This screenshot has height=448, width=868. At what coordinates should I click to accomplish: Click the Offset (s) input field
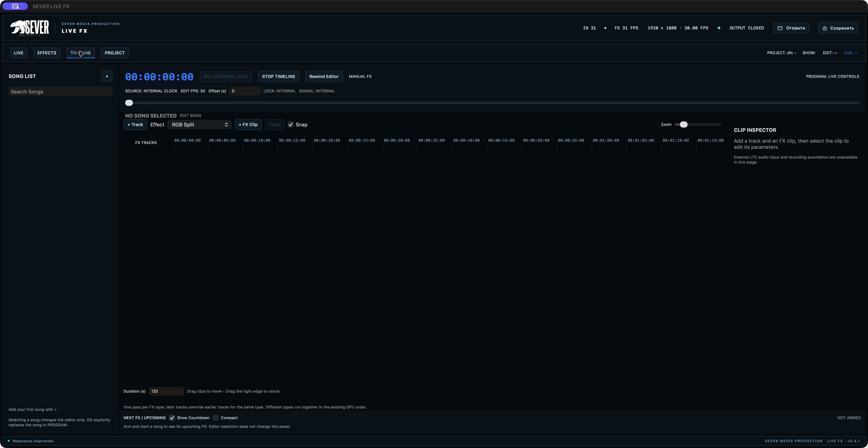245,91
